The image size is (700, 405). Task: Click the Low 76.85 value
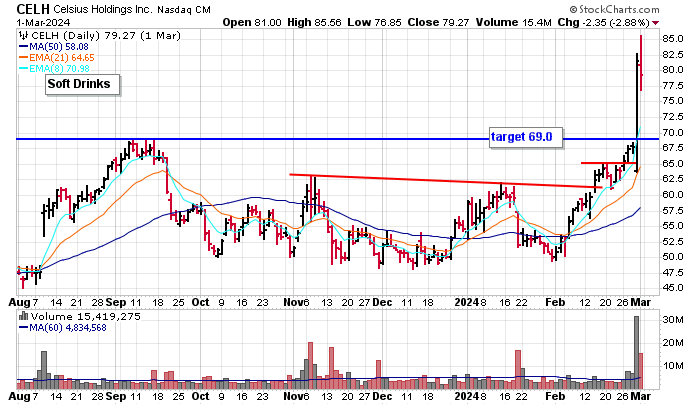(x=374, y=22)
